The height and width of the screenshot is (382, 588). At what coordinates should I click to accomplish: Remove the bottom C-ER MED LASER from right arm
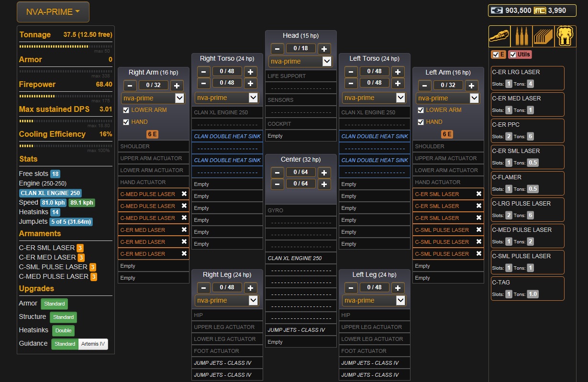pos(184,253)
